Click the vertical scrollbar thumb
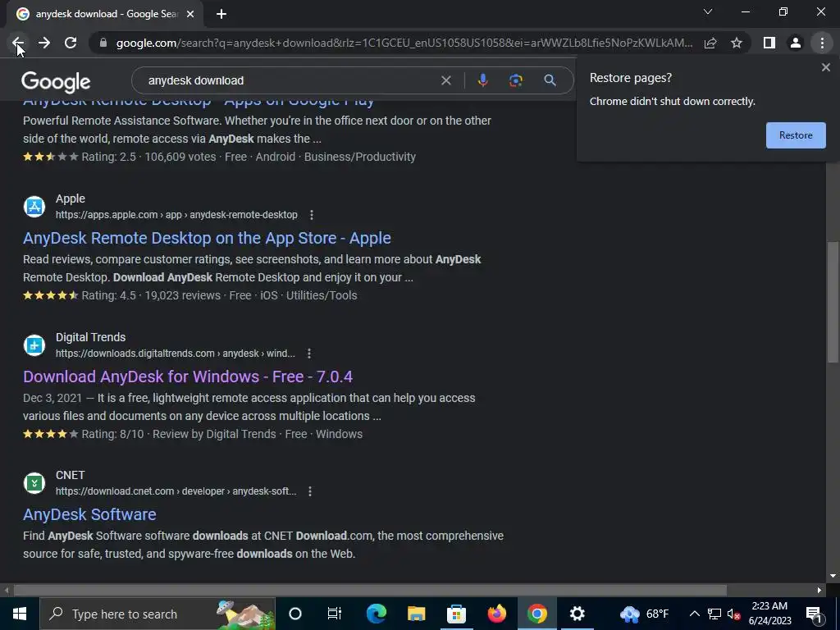Screen dimensions: 840x630 833,303
